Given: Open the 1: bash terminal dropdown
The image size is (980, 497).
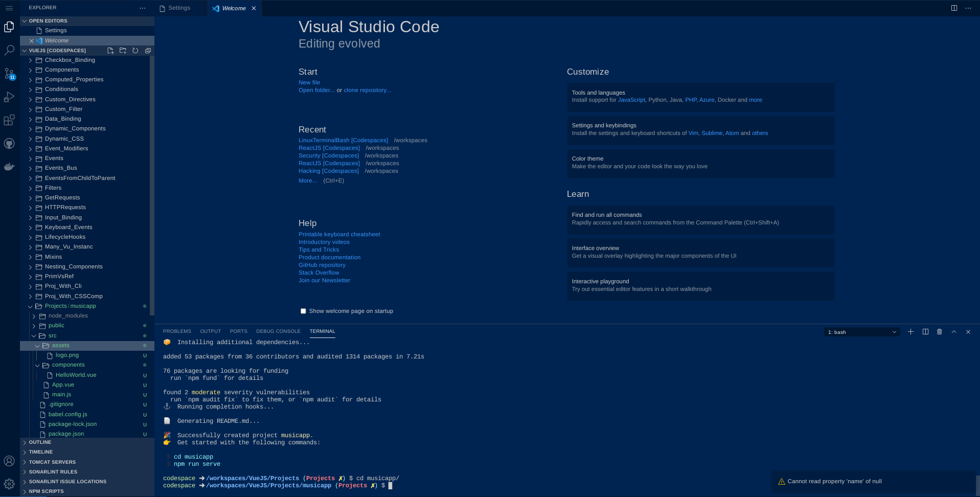Looking at the screenshot, I should [861, 332].
